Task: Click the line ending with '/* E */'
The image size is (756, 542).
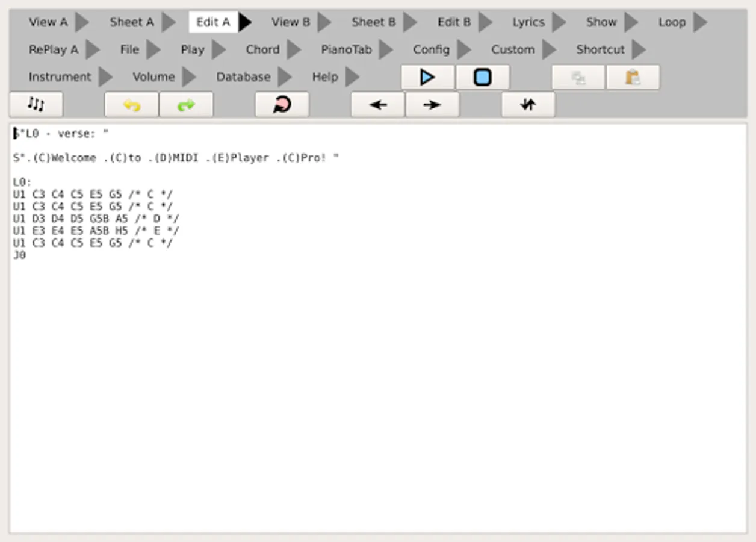Action: (x=96, y=231)
